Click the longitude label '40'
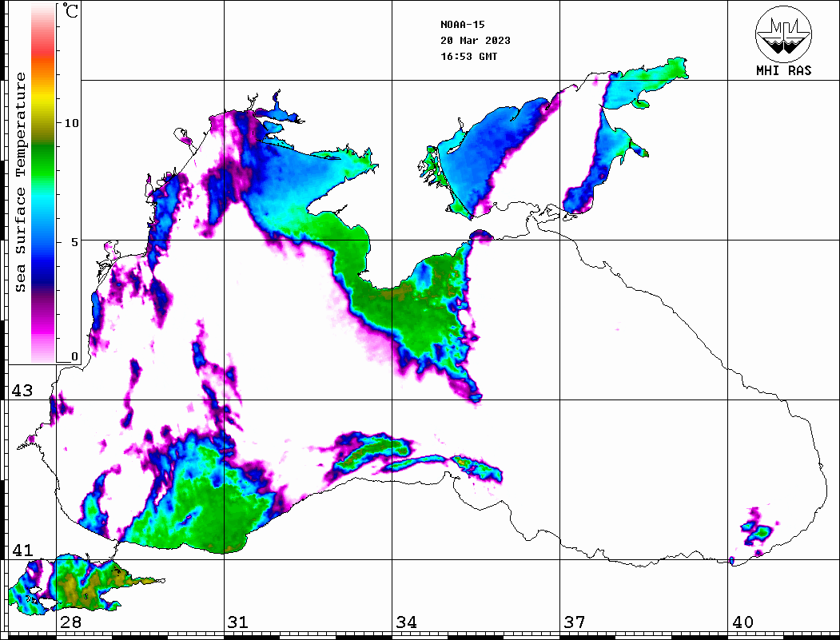 [x=742, y=622]
